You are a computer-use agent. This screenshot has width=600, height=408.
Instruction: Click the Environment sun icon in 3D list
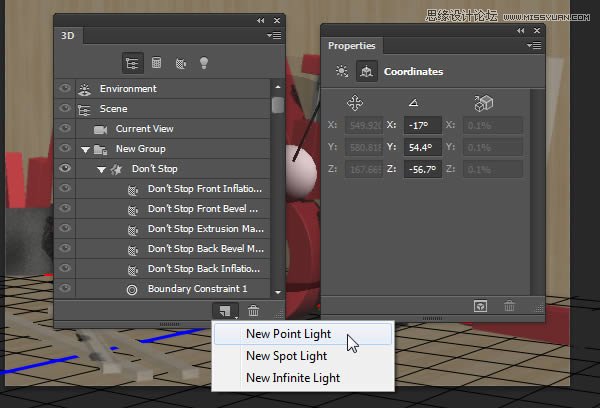click(x=85, y=89)
